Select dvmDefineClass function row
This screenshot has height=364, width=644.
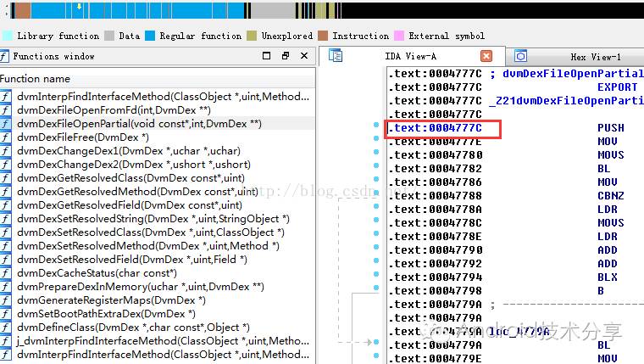coord(158,328)
